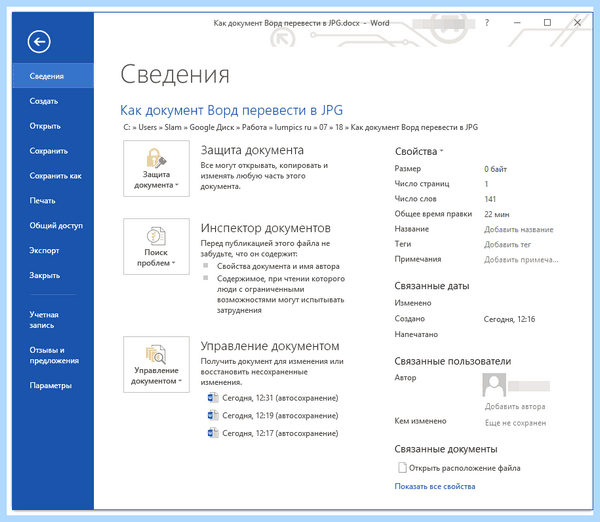Open the 12:17 autosave version file icon
This screenshot has width=600, height=522.
pyautogui.click(x=213, y=433)
